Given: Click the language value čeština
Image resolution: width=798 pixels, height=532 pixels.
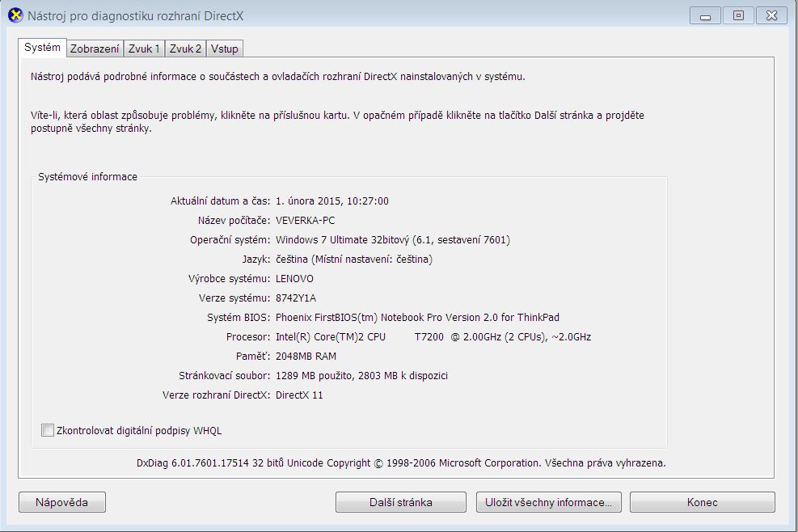Looking at the screenshot, I should click(x=353, y=259).
